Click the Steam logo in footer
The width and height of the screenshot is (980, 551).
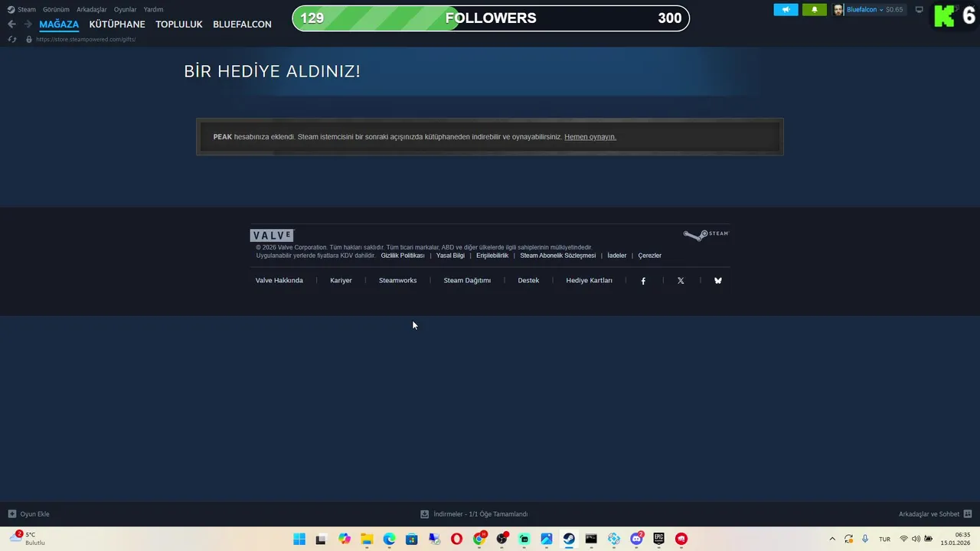tap(706, 235)
